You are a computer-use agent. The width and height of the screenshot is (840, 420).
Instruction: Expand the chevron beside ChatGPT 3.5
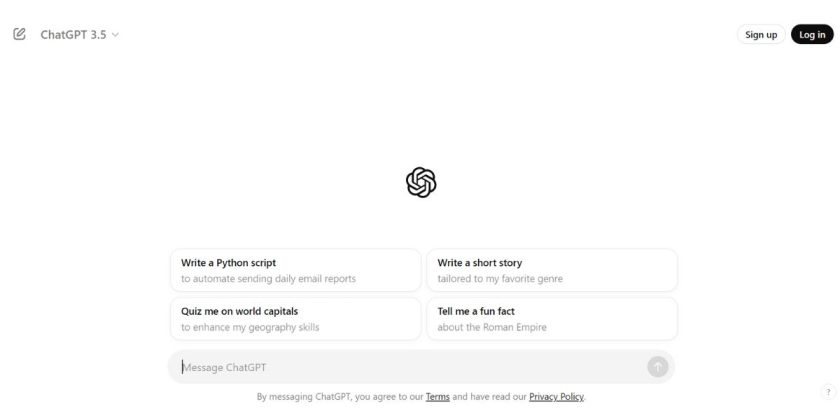point(116,35)
